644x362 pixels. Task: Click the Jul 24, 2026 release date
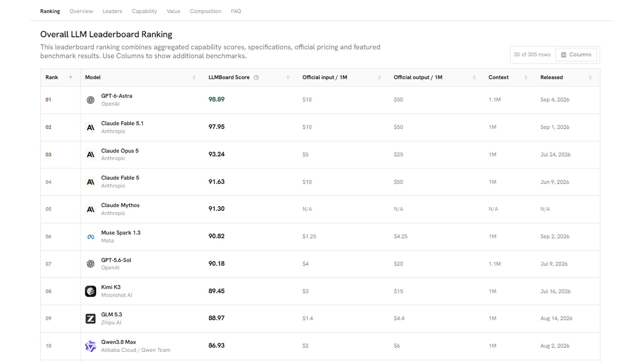(555, 155)
